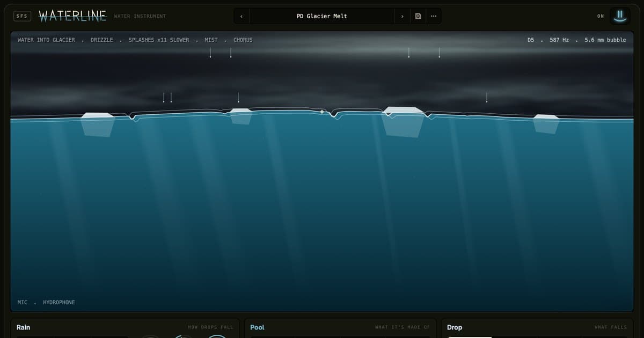The width and height of the screenshot is (644, 338).
Task: Click the HYDROPHONE microphone label
Action: 59,302
